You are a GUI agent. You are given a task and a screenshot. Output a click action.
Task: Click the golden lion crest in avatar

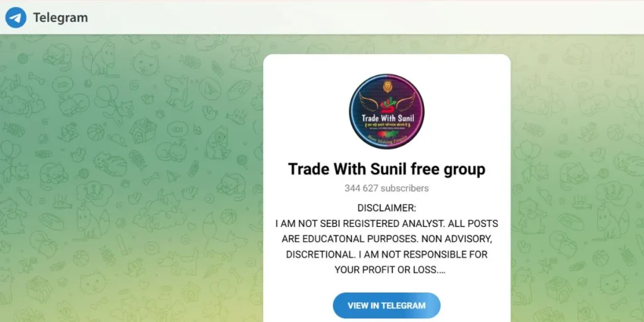coord(387,86)
